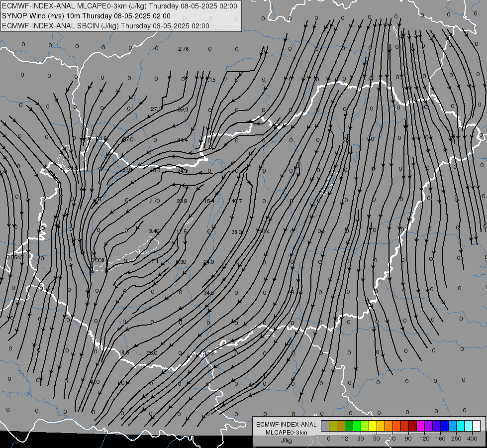
Task: Click the SBCIN header line
Action: 105,26
